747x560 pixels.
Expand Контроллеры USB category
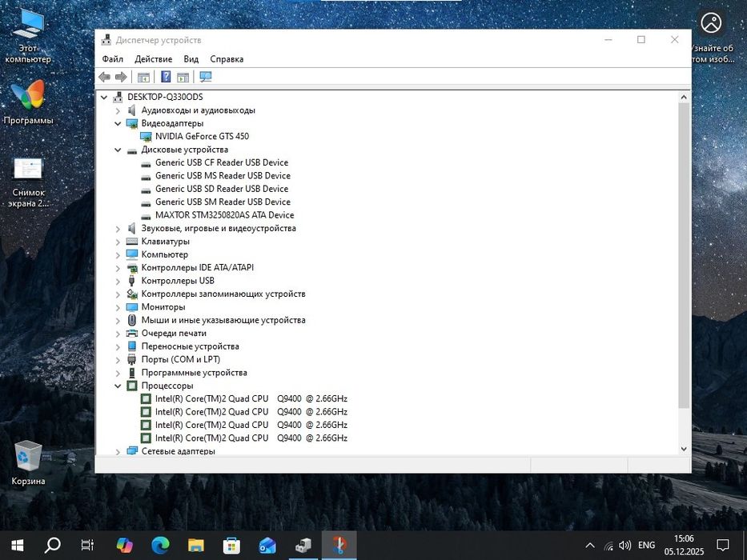coord(118,281)
